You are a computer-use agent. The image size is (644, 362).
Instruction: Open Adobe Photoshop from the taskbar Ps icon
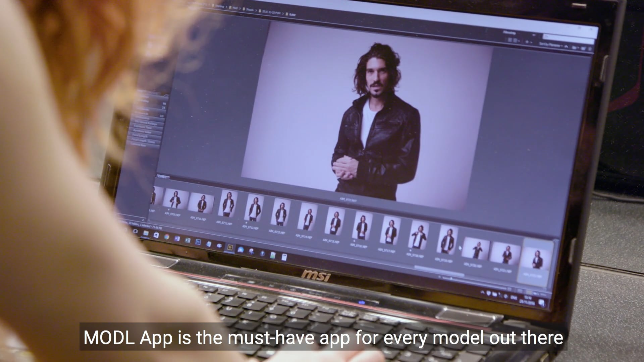click(x=198, y=242)
